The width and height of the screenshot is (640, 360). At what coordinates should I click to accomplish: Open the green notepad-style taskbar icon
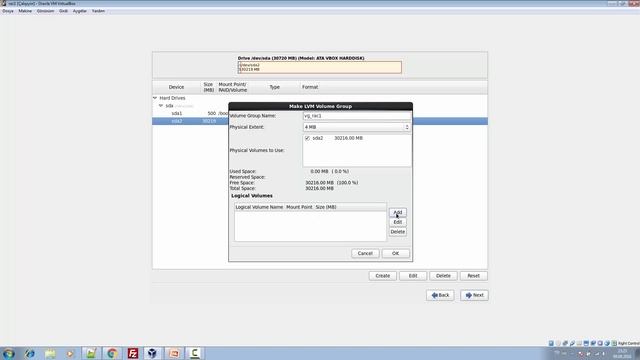pos(91,353)
